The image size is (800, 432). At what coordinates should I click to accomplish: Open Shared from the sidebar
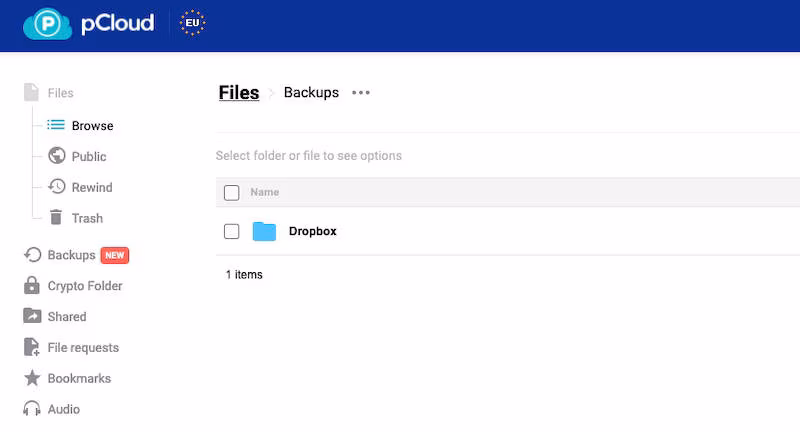pyautogui.click(x=67, y=317)
